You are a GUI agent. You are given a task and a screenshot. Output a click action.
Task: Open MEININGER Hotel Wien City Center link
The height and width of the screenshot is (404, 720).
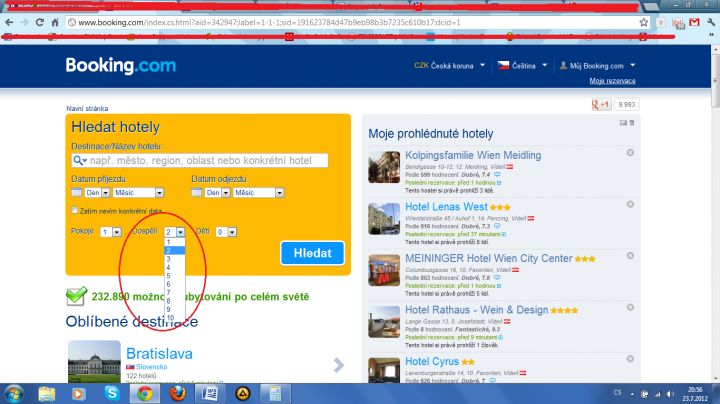[x=489, y=258]
